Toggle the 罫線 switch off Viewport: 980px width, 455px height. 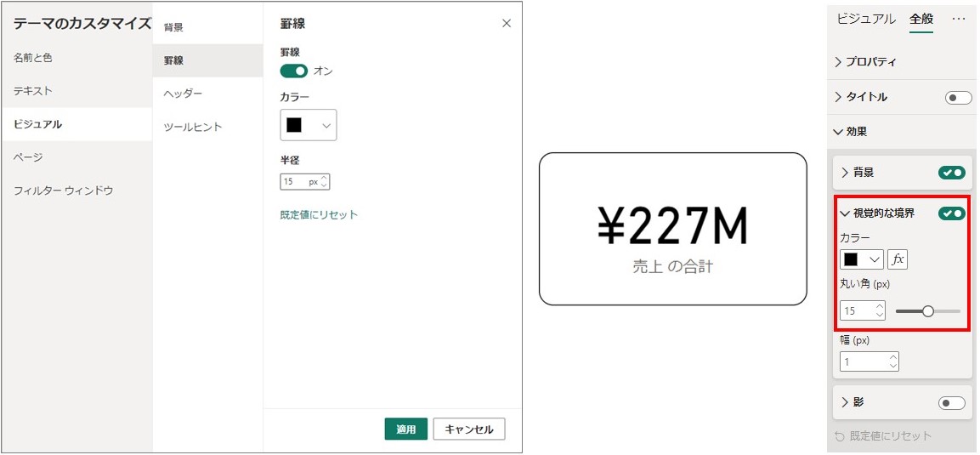coord(294,71)
